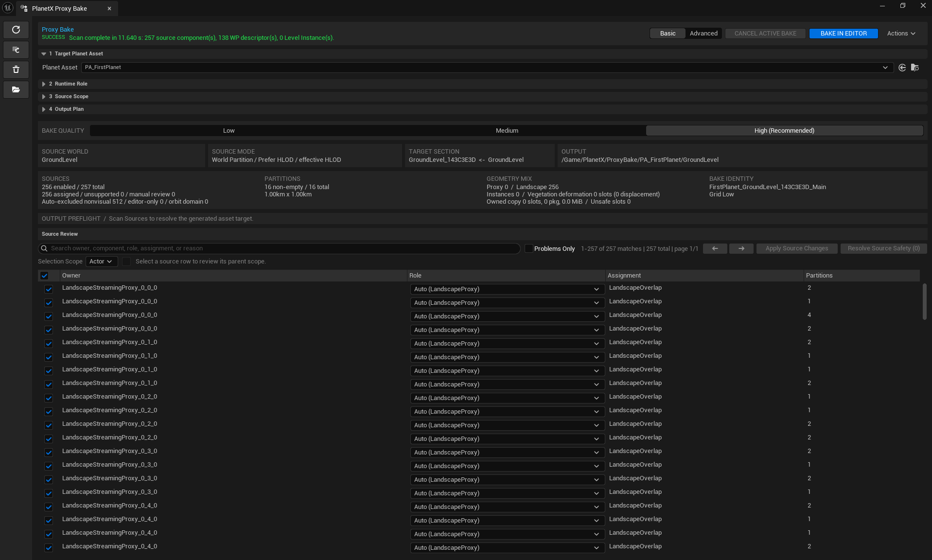This screenshot has height=560, width=932.
Task: Click Resolve Source Safety (0) button
Action: click(883, 248)
